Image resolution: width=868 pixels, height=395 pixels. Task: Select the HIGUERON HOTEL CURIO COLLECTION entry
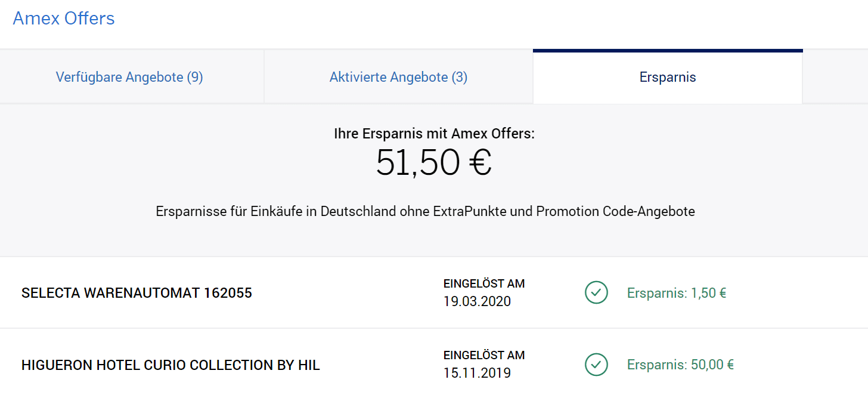pos(170,365)
